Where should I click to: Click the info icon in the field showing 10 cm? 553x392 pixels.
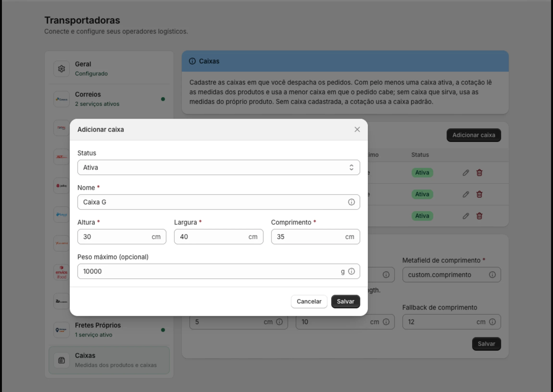386,322
